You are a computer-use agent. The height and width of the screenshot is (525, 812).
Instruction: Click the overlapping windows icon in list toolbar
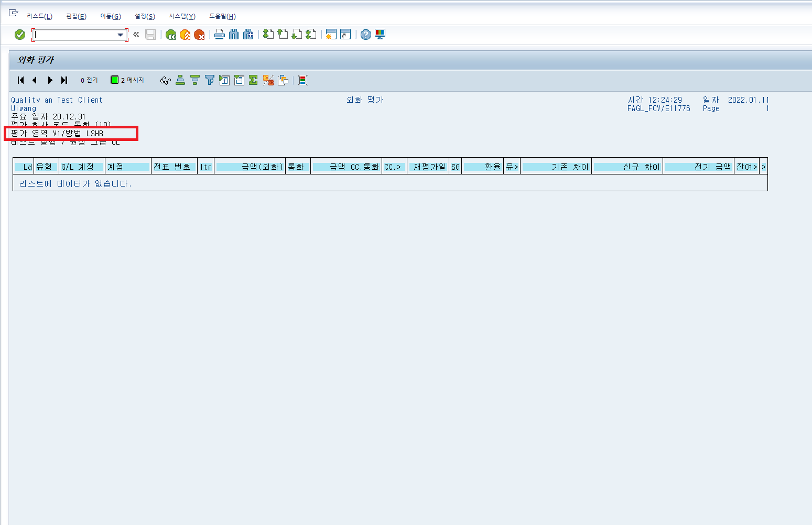[x=283, y=80]
